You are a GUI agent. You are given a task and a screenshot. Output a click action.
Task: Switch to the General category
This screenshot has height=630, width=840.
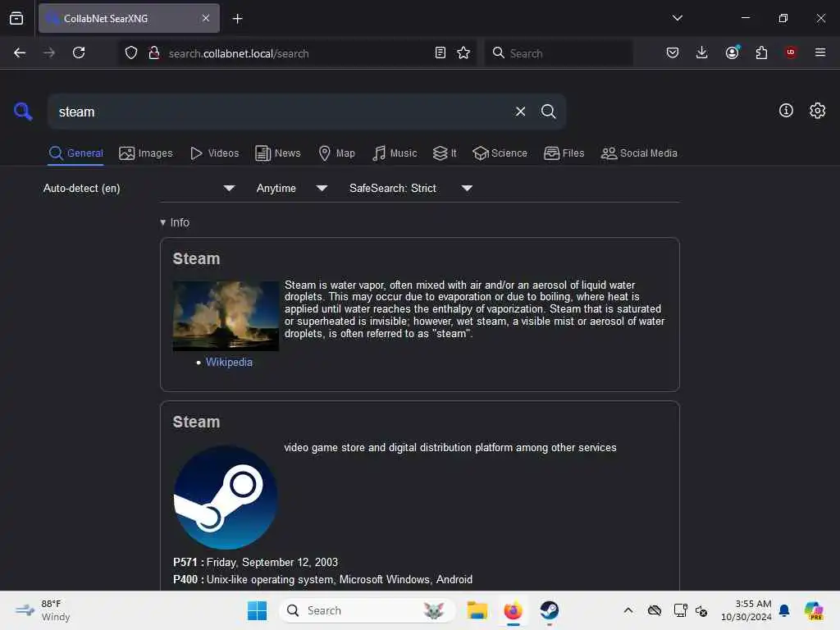[75, 153]
